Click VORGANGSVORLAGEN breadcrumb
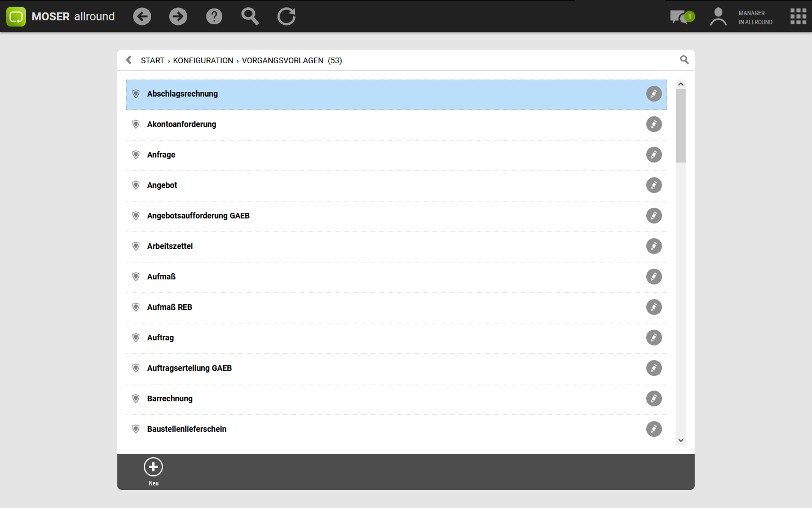This screenshot has width=812, height=508. (283, 60)
